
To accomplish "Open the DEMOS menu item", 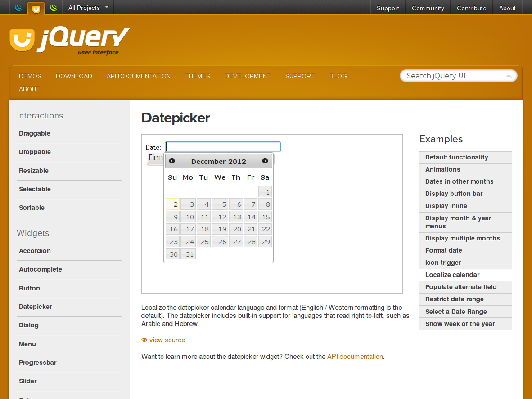I will (30, 77).
